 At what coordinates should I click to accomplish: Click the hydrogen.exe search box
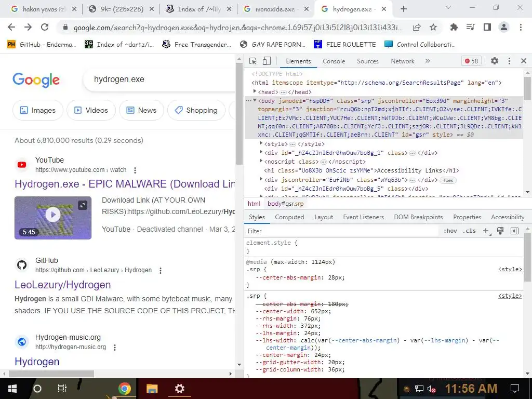point(159,79)
